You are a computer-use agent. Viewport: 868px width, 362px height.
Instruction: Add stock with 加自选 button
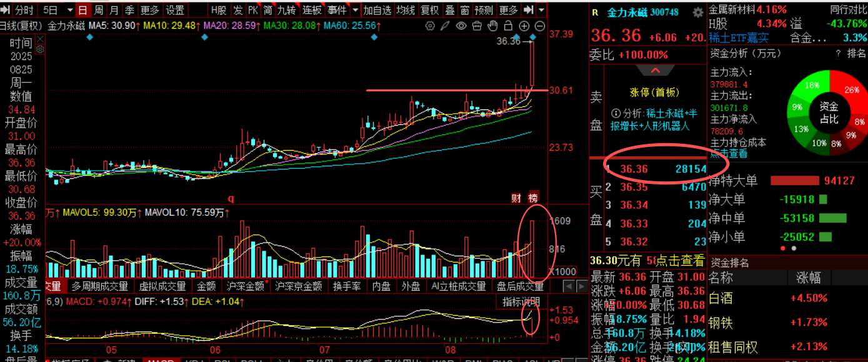(378, 10)
